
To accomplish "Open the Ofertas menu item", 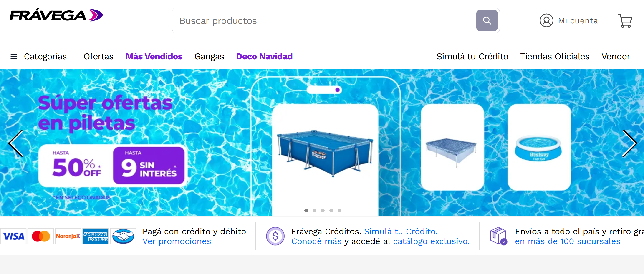I will [x=98, y=56].
